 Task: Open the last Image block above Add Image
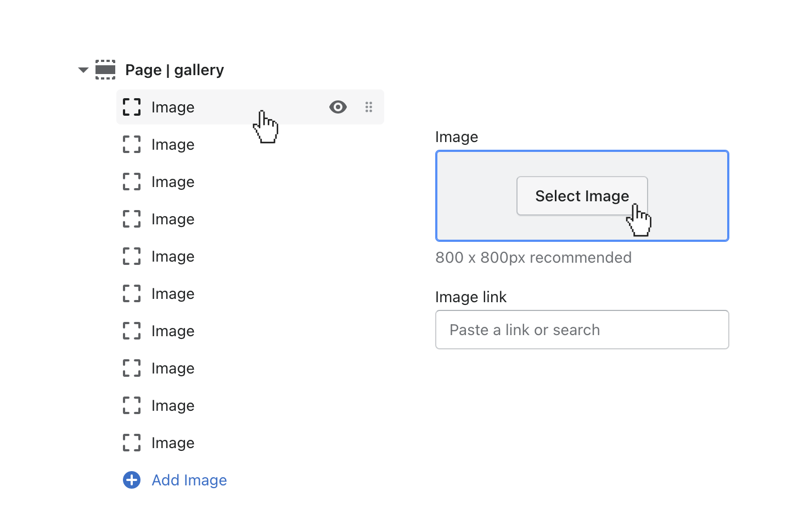173,443
